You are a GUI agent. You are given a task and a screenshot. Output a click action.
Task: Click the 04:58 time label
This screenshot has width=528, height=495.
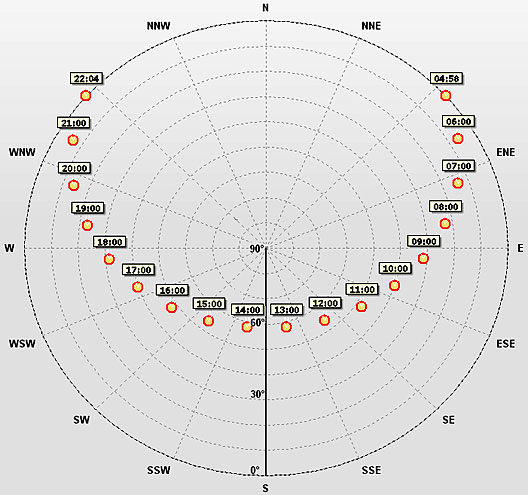coord(446,78)
